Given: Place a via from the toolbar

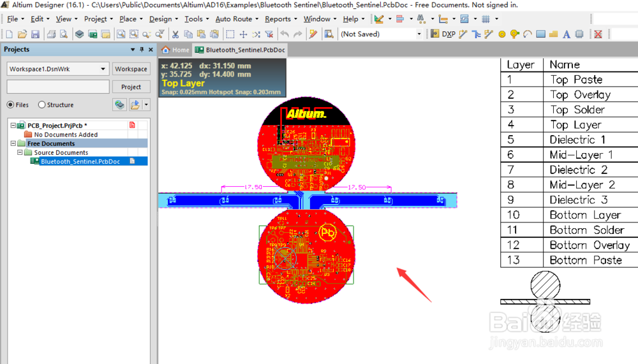Looking at the screenshot, I should point(515,34).
